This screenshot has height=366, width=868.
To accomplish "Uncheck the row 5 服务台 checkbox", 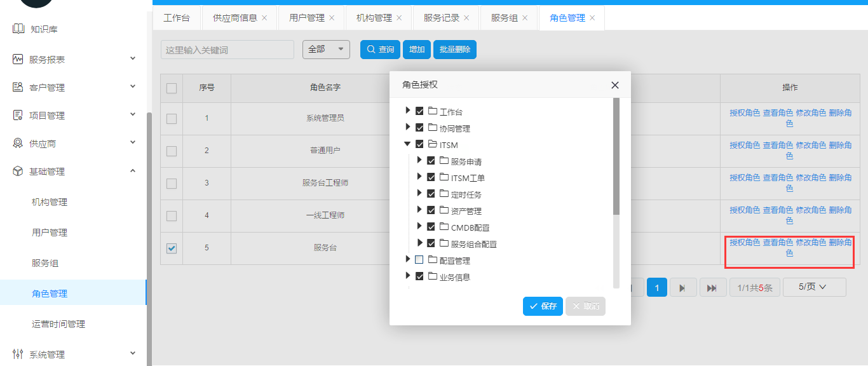I will (x=172, y=248).
